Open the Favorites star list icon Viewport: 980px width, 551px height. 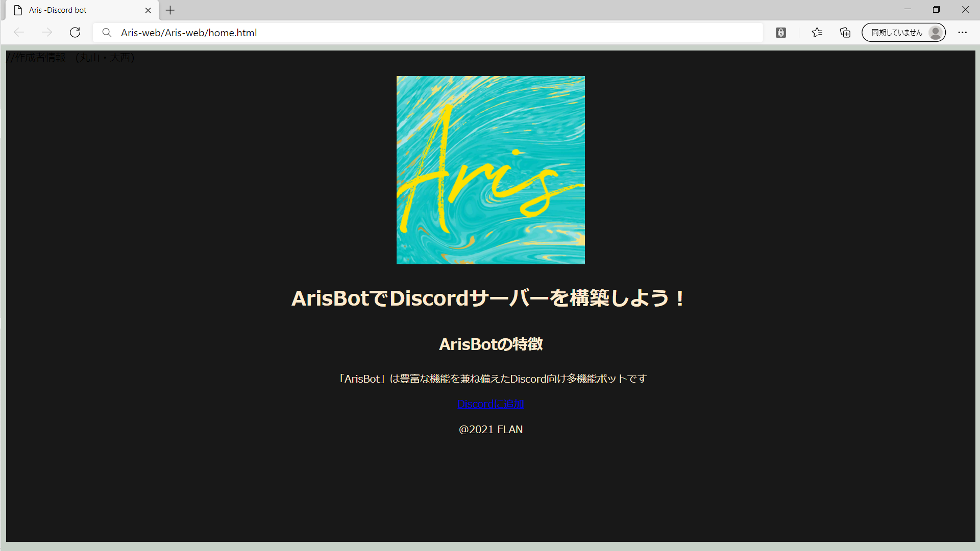tap(817, 33)
